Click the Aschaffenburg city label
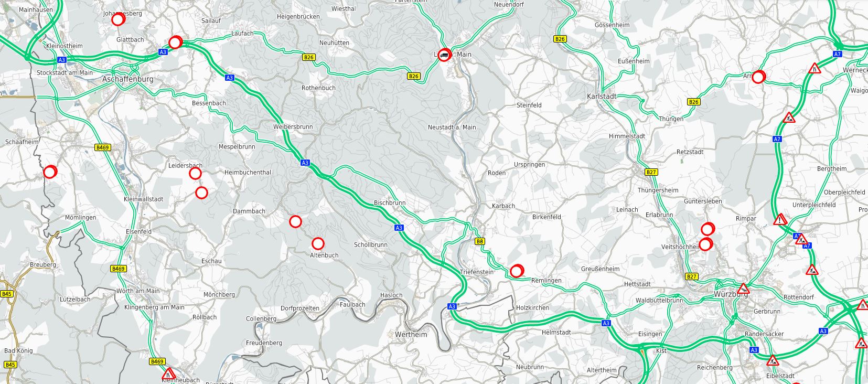Image resolution: width=868 pixels, height=384 pixels. [x=128, y=79]
